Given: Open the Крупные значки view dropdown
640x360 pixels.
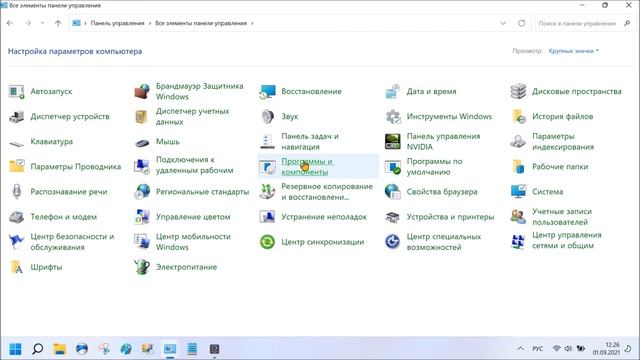Looking at the screenshot, I should [x=573, y=51].
